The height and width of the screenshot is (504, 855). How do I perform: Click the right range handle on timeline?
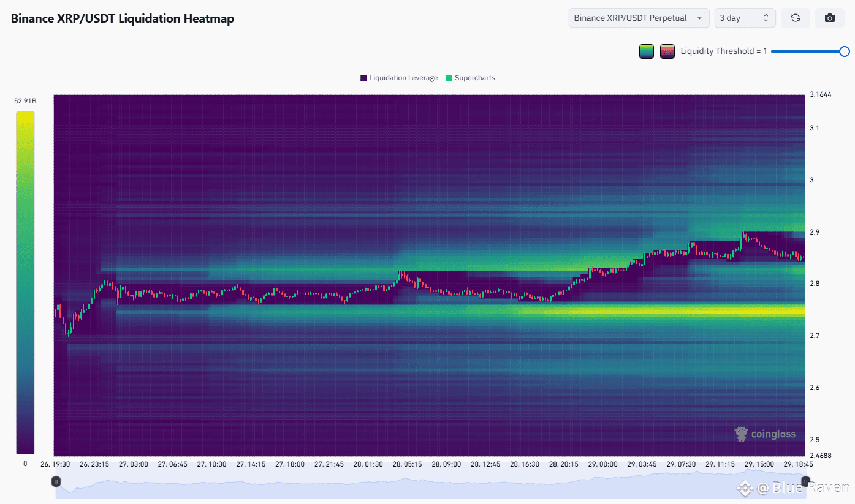pyautogui.click(x=805, y=481)
